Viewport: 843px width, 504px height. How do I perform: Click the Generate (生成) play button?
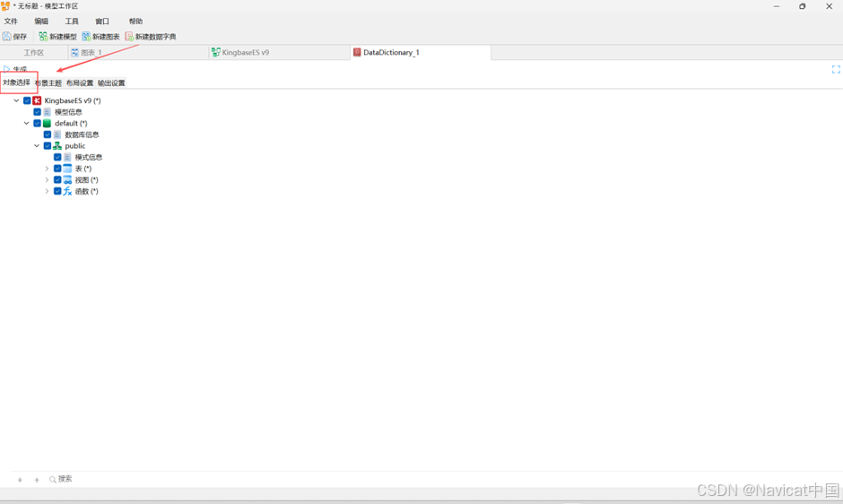15,69
